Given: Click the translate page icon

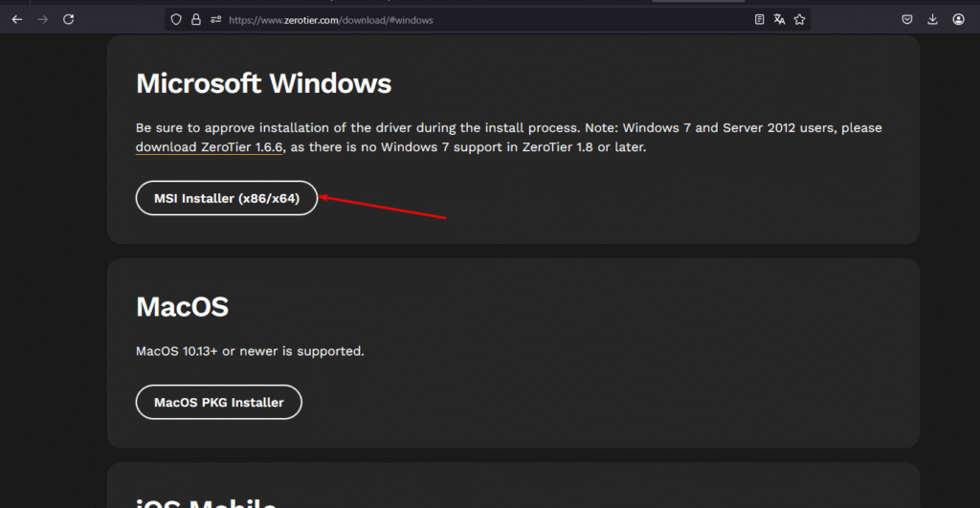Looking at the screenshot, I should click(779, 19).
